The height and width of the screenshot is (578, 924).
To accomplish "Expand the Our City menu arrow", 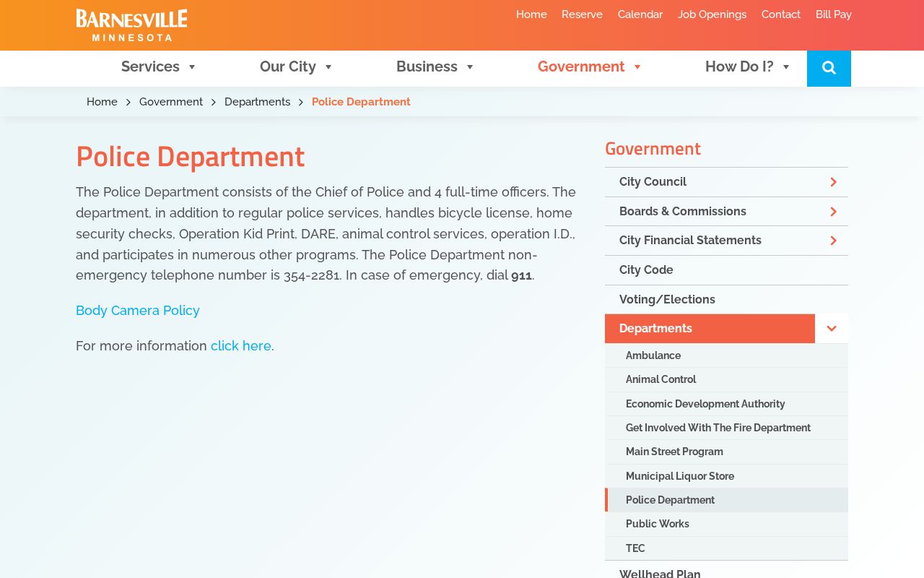I will pos(328,67).
